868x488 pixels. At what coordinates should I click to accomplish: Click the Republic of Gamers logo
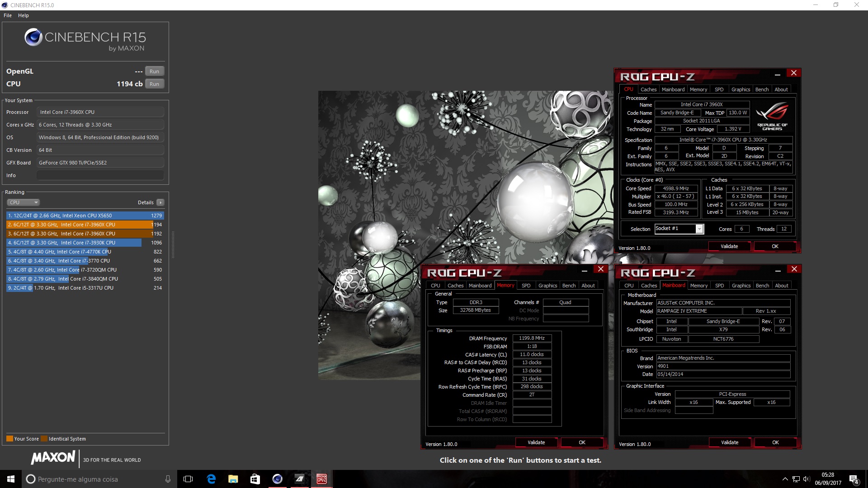[772, 117]
